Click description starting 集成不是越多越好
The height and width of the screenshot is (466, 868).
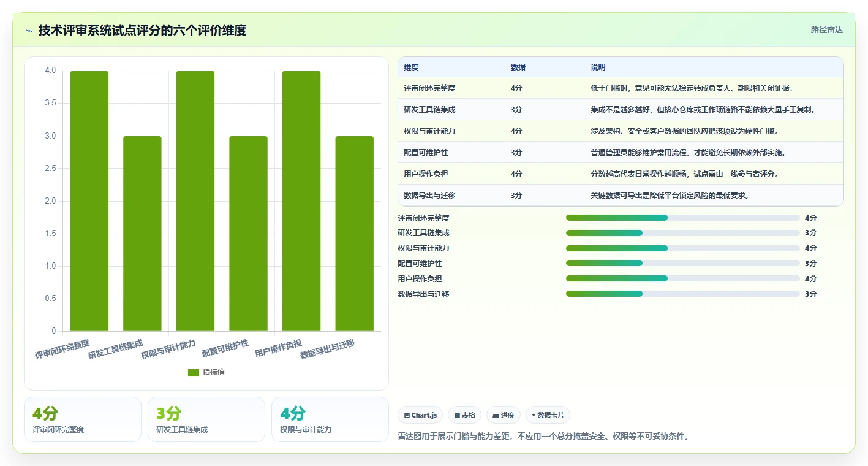pos(703,110)
